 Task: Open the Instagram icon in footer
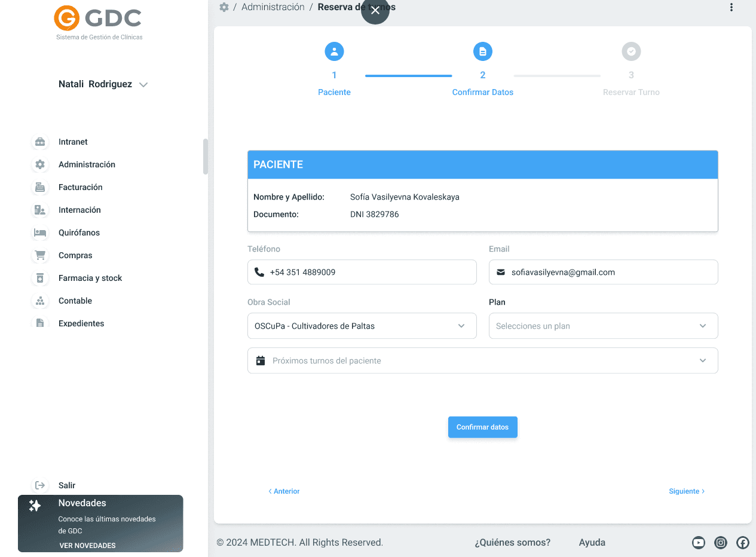pos(721,543)
